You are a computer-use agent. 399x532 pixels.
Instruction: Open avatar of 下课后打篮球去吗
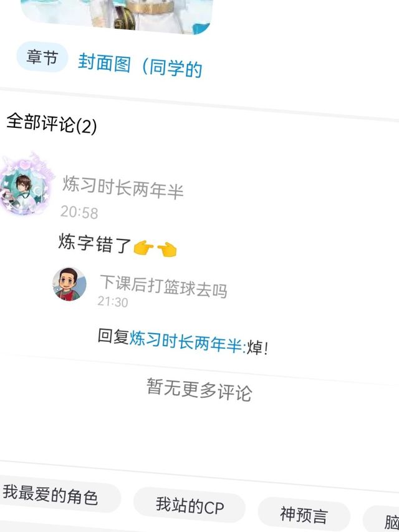click(69, 284)
